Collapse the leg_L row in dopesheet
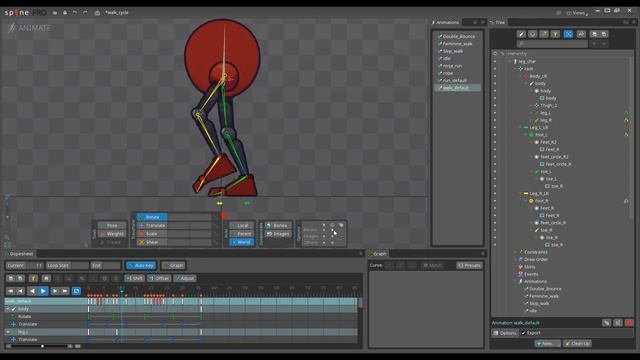Screen dimensions: 640x360 [8, 332]
